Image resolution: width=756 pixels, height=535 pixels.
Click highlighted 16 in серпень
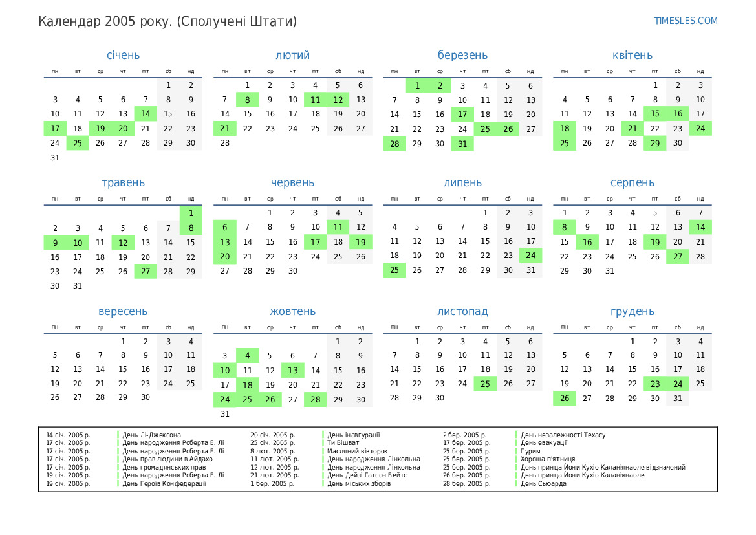[x=587, y=242]
